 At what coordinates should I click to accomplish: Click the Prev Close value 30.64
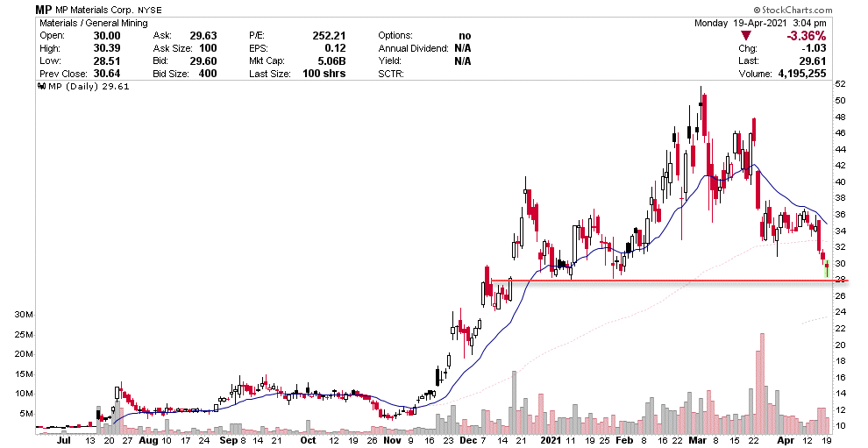coord(107,74)
